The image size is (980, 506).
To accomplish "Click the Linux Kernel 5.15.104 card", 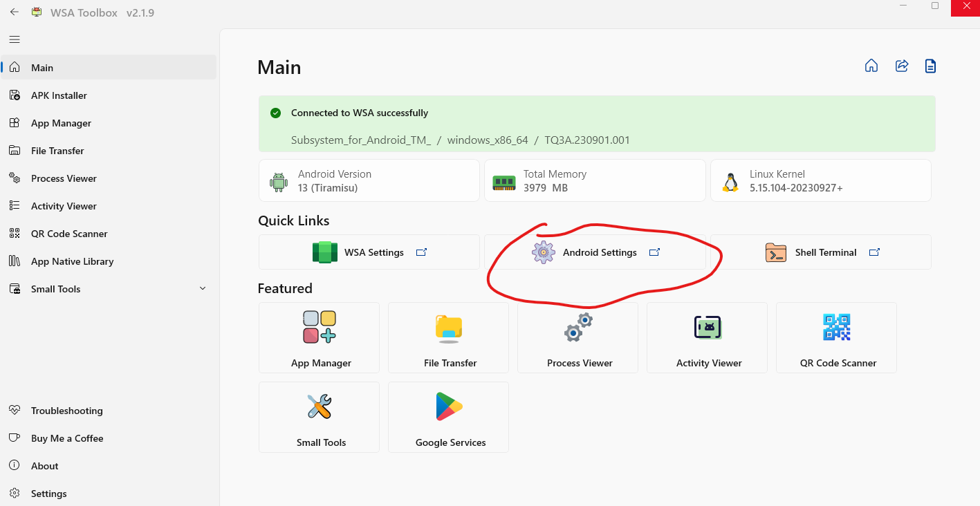I will pyautogui.click(x=821, y=181).
